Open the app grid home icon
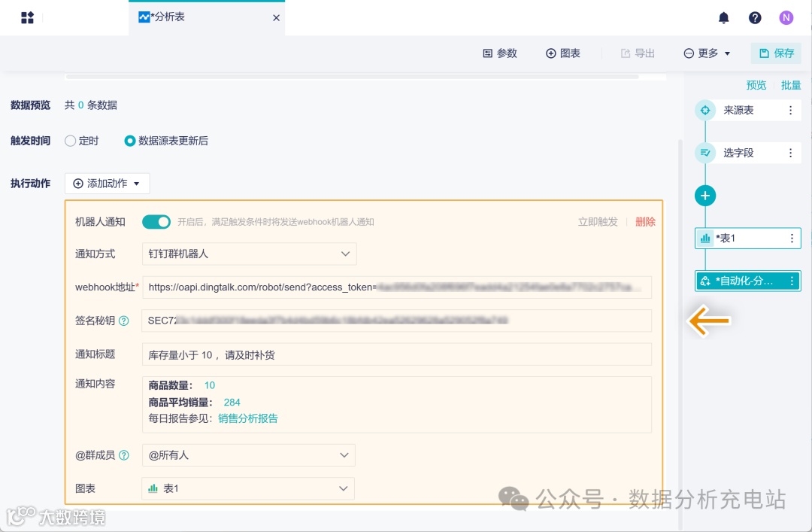 pyautogui.click(x=28, y=17)
